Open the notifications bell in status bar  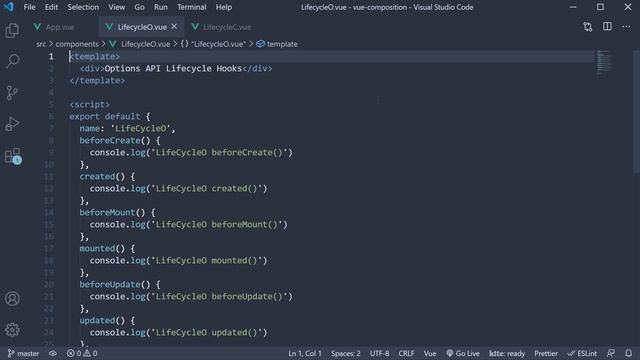(x=629, y=353)
